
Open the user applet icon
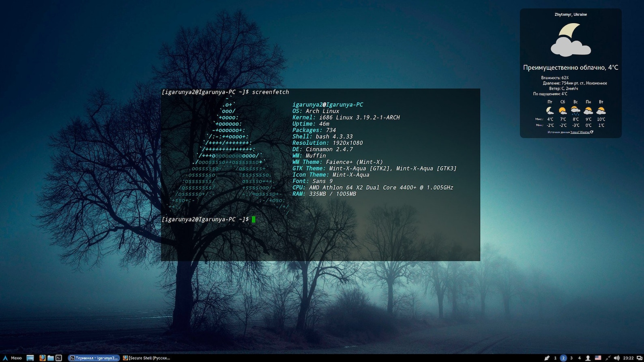588,358
